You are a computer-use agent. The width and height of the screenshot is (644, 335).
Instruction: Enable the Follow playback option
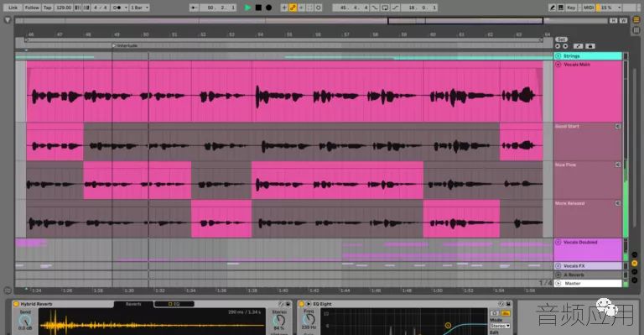(x=32, y=8)
